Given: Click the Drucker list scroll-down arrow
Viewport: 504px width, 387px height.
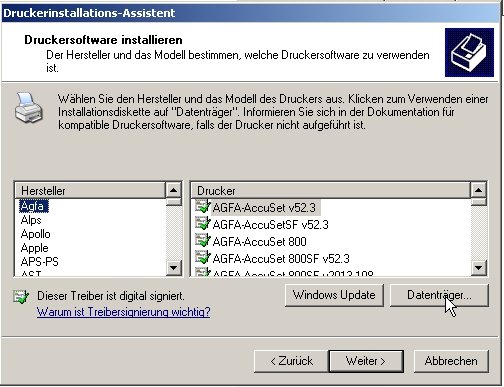Looking at the screenshot, I should coord(479,267).
